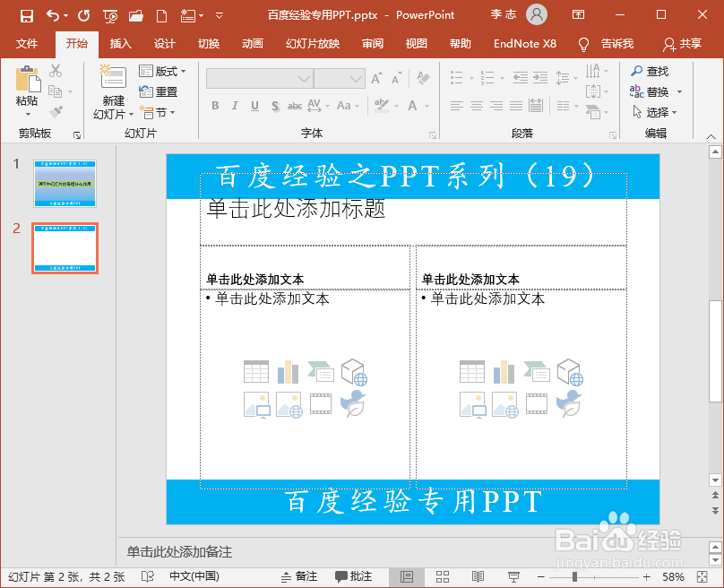Viewport: 724px width, 588px height.
Task: Select slide 1 thumbnail
Action: pyautogui.click(x=65, y=184)
